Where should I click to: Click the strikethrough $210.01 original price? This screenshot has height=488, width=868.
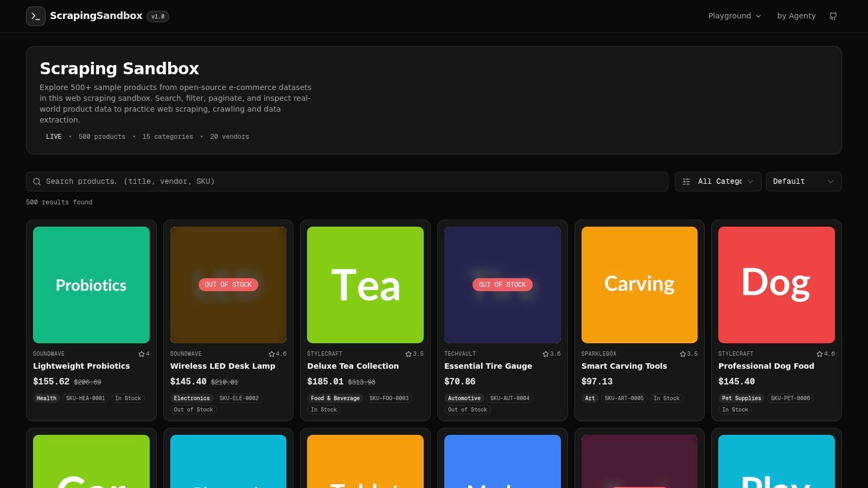pyautogui.click(x=225, y=382)
